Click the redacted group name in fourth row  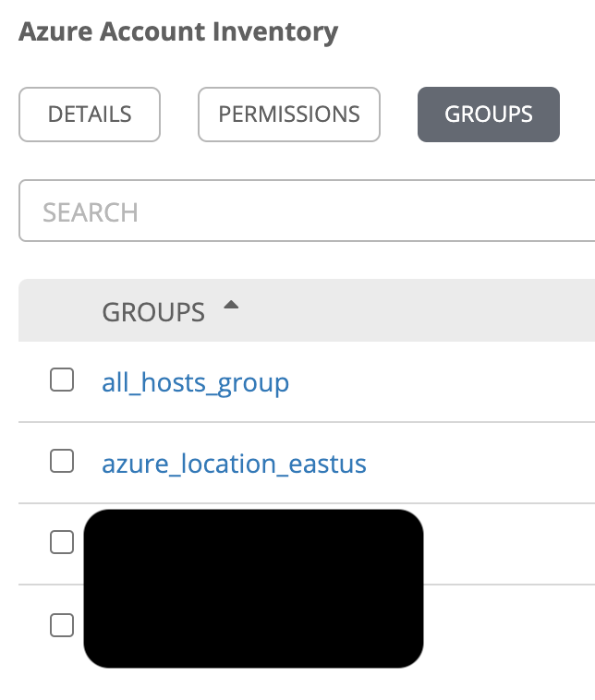click(253, 628)
